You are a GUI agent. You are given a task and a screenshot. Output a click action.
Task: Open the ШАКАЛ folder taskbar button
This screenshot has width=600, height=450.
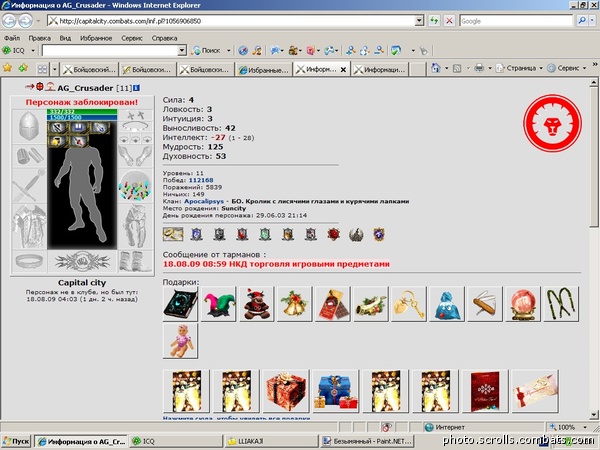[x=271, y=442]
